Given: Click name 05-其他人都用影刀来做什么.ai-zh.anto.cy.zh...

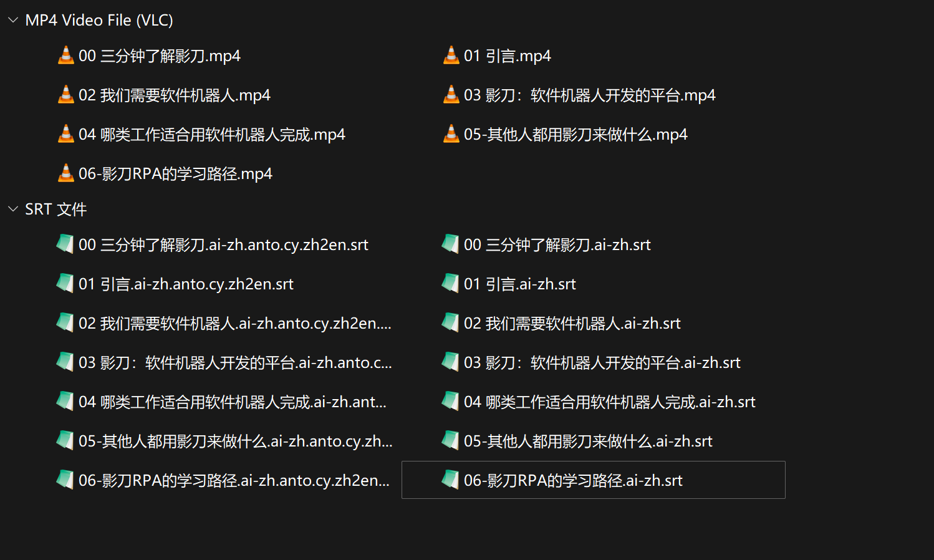Looking at the screenshot, I should (236, 441).
